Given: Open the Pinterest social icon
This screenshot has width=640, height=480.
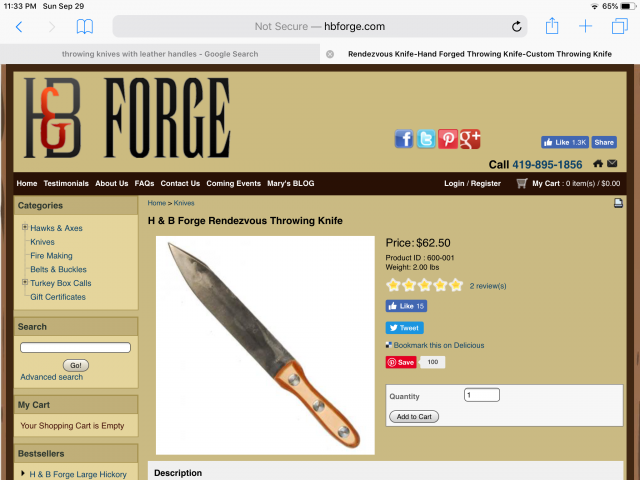Looking at the screenshot, I should (448, 139).
